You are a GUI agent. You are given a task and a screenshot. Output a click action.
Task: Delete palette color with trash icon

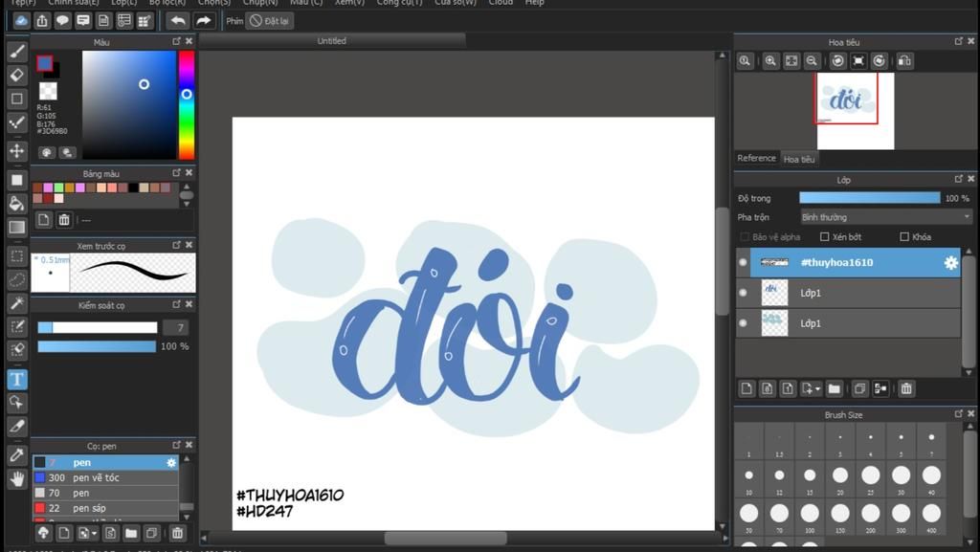coord(64,220)
